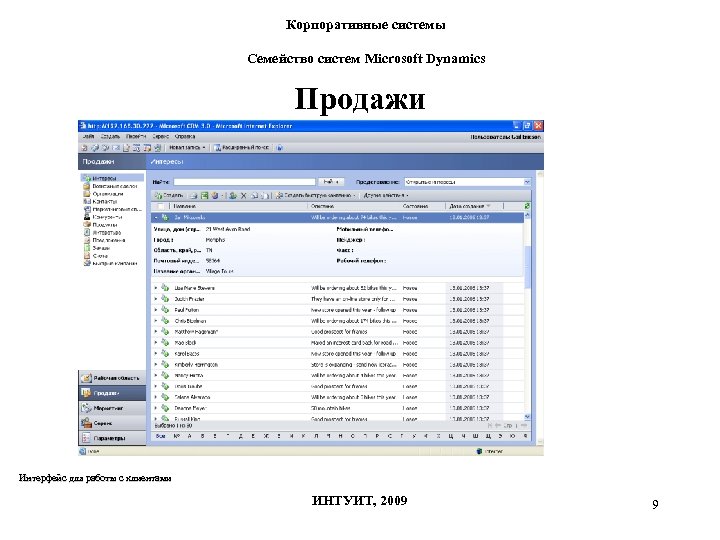This screenshot has height=540, width=720.
Task: Open the Маркетинг navigation section
Action: coord(112,408)
